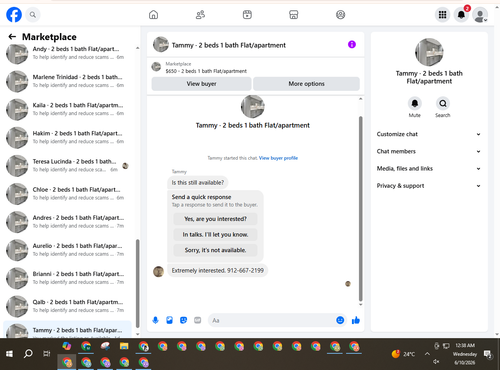
Task: Expand Media, files and links section
Action: [x=429, y=168]
